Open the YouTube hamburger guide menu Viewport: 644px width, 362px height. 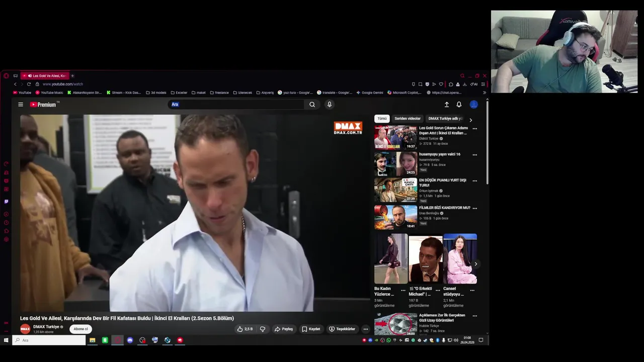pos(21,105)
